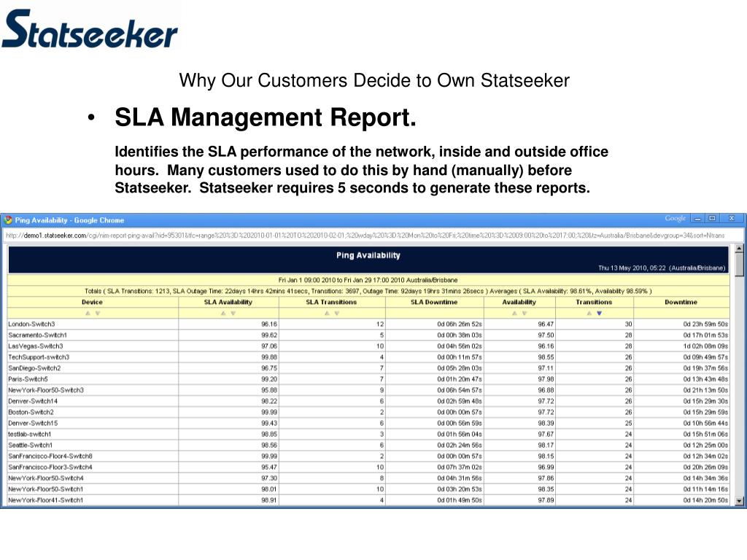The width and height of the screenshot is (747, 560).
Task: Select the London-Switch3 device row
Action: (368, 324)
